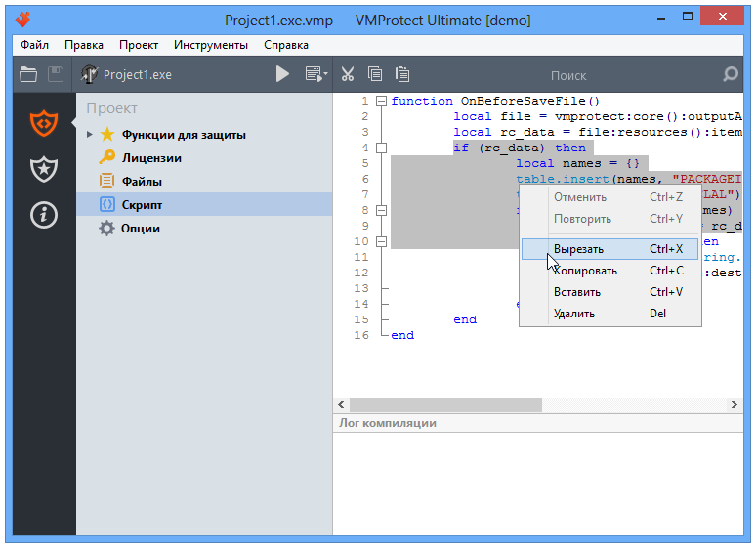Screen dimensions: 756x548
Task: Click the key icon beside Лицензии
Action: (x=107, y=157)
